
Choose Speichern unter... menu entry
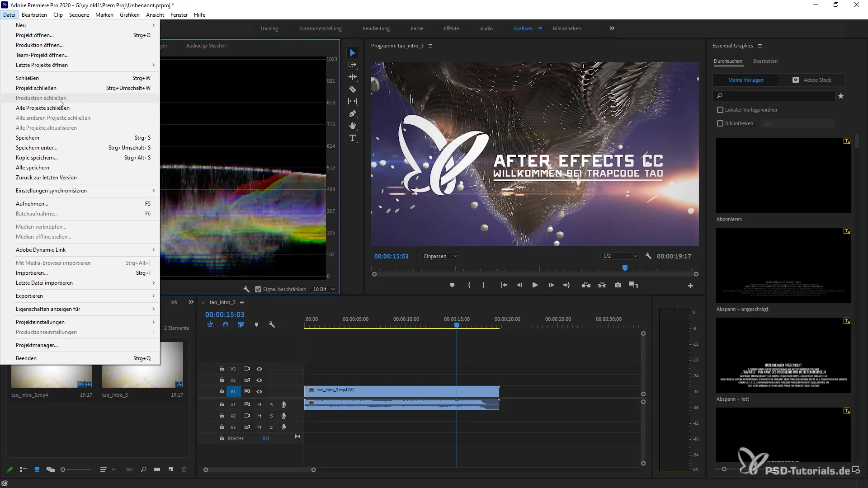click(x=85, y=148)
